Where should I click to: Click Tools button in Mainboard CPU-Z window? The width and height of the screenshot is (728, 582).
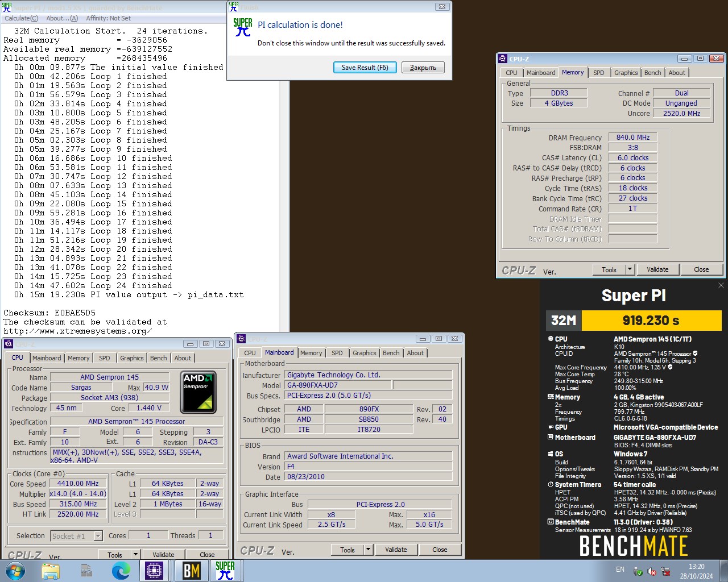[348, 550]
